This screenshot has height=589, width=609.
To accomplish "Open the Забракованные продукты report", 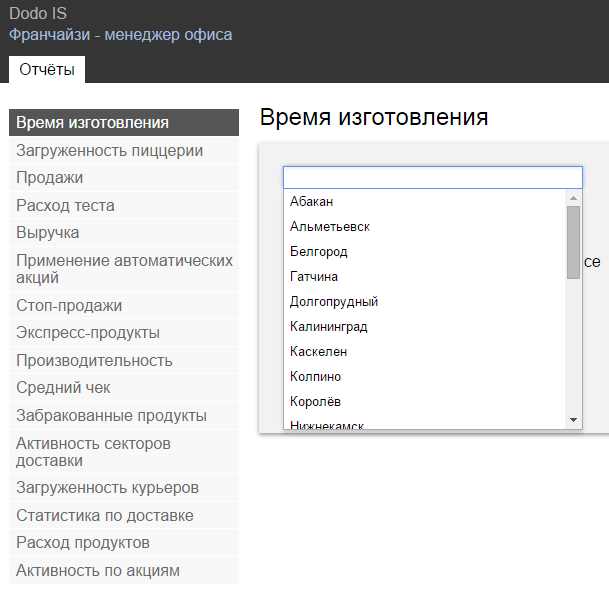I will tap(124, 415).
